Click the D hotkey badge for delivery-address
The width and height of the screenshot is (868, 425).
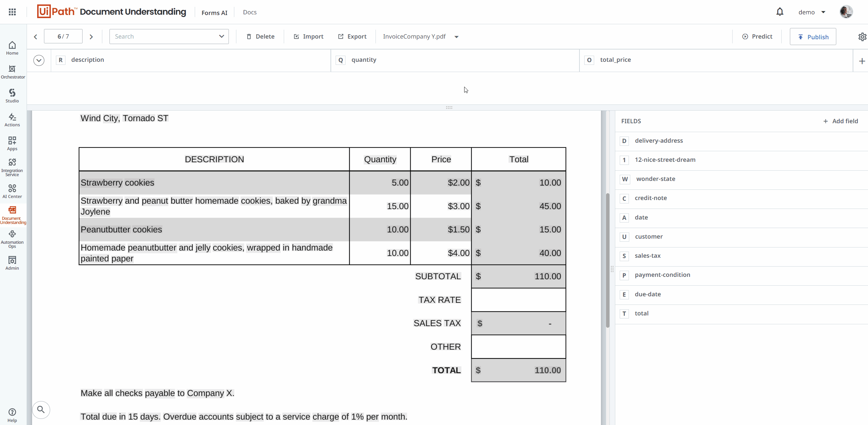(624, 141)
